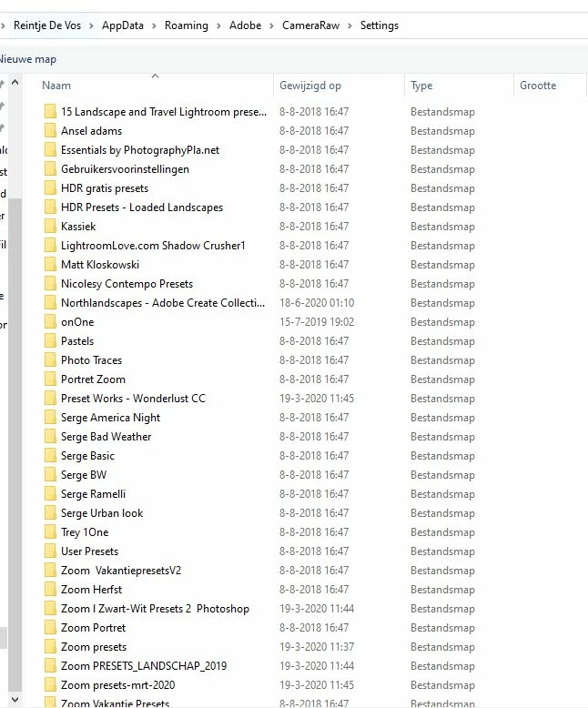The width and height of the screenshot is (588, 708).
Task: Navigate to CameraRaw breadcrumb
Action: tap(310, 25)
